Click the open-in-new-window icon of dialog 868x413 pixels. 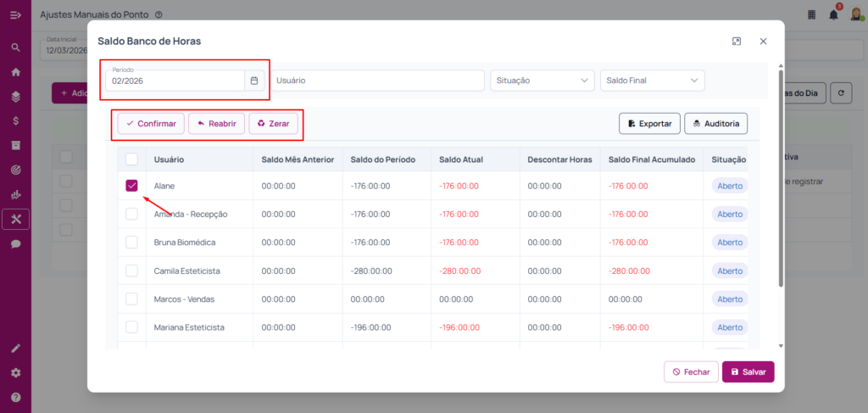[x=737, y=41]
